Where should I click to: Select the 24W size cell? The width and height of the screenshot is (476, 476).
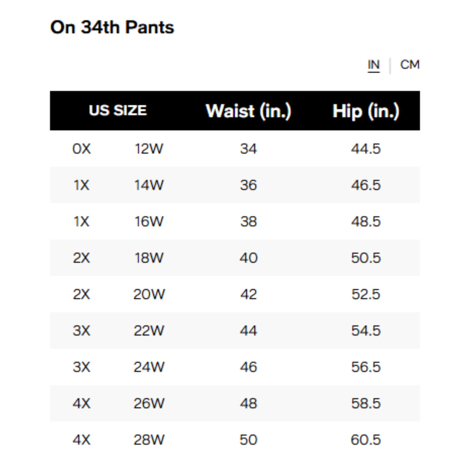[x=149, y=367]
